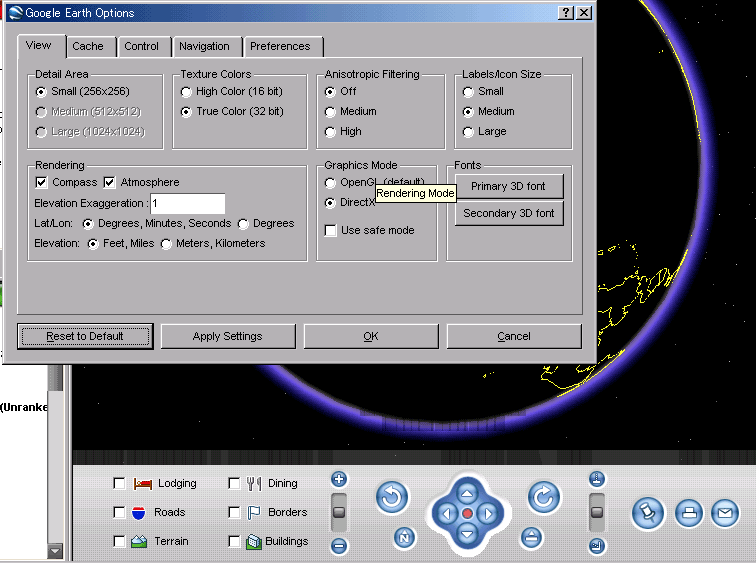Click the reset tilt icon
This screenshot has height=563, width=756.
531,537
